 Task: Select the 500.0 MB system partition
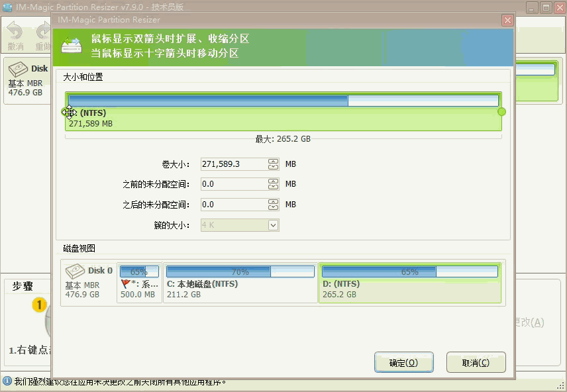pos(139,283)
